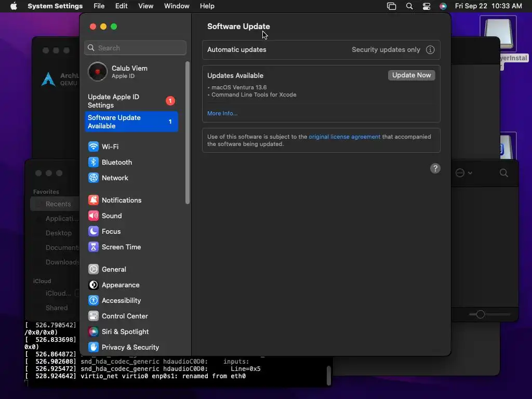Adjust icon size slider in Finder window
This screenshot has height=399, width=532.
click(x=481, y=314)
